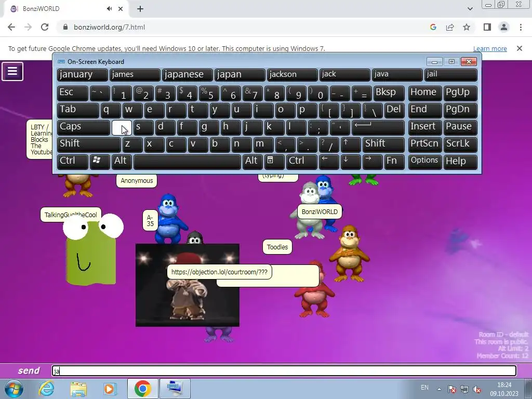
Task: Toggle left Ctrl key on keyboard
Action: tap(73, 161)
